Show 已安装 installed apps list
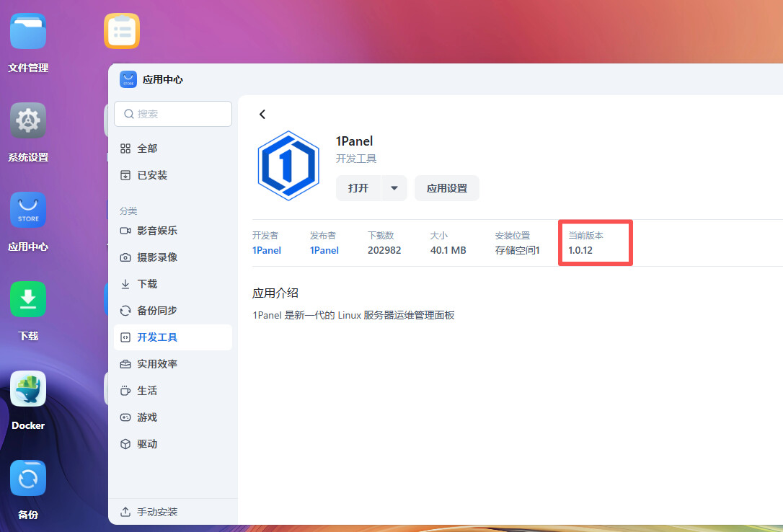783x532 pixels. coord(152,175)
